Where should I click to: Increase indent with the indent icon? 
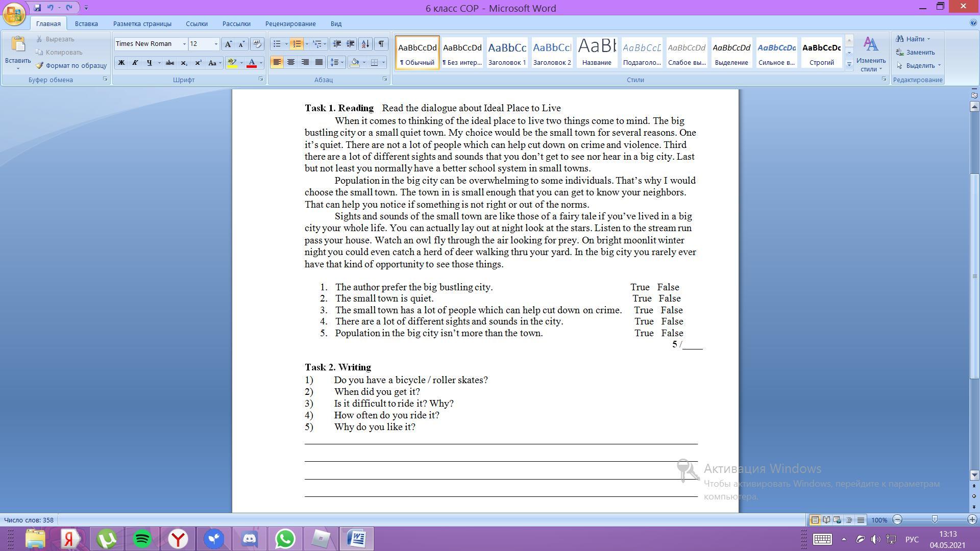[x=351, y=44]
